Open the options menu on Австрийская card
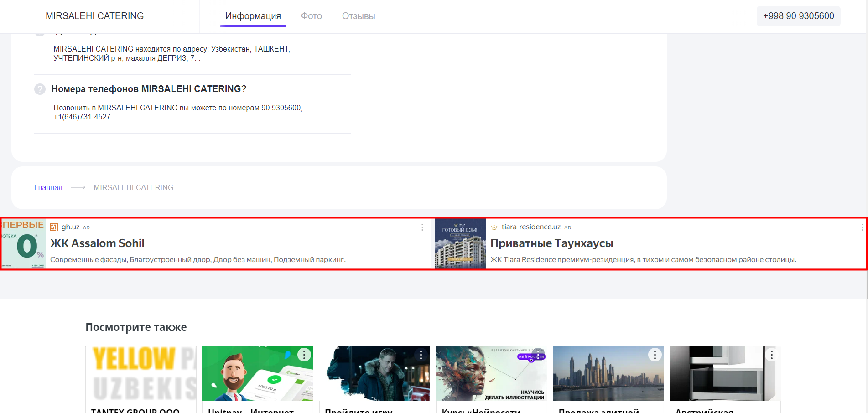Viewport: 868px width, 413px height. tap(772, 355)
